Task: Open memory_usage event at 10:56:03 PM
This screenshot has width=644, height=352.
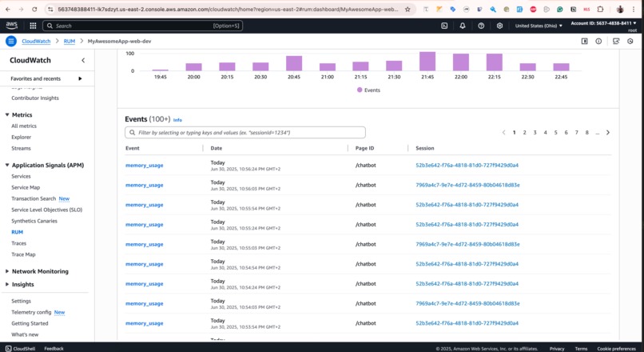Action: click(x=144, y=185)
